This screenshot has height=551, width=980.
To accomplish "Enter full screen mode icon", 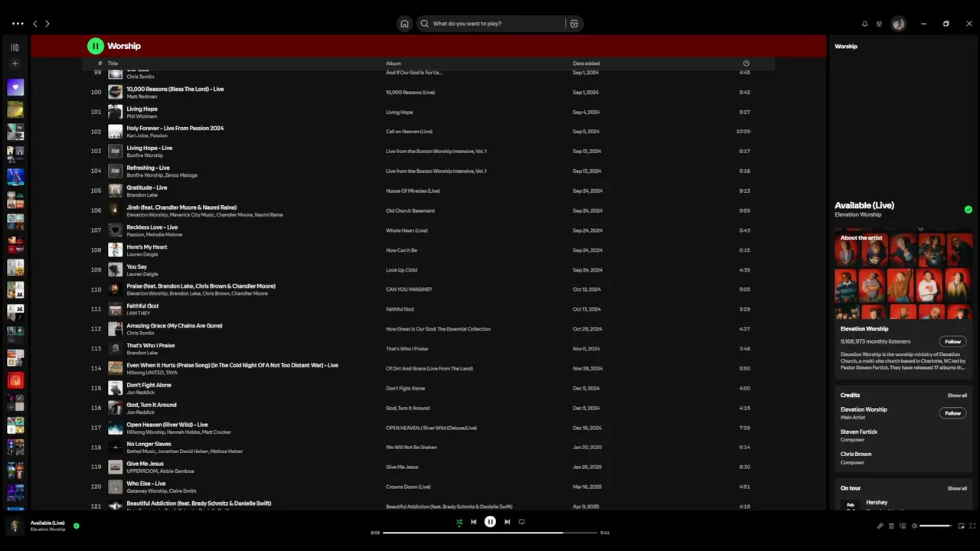I will coord(973,526).
